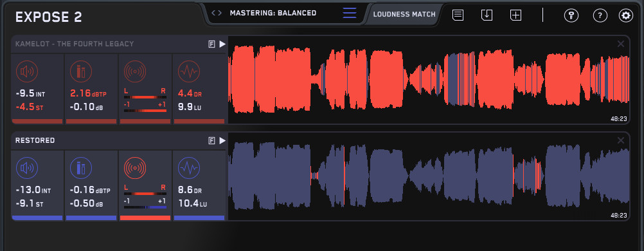The width and height of the screenshot is (644, 251).
Task: Click the -13.0 INT loudness value
Action: pos(33,191)
